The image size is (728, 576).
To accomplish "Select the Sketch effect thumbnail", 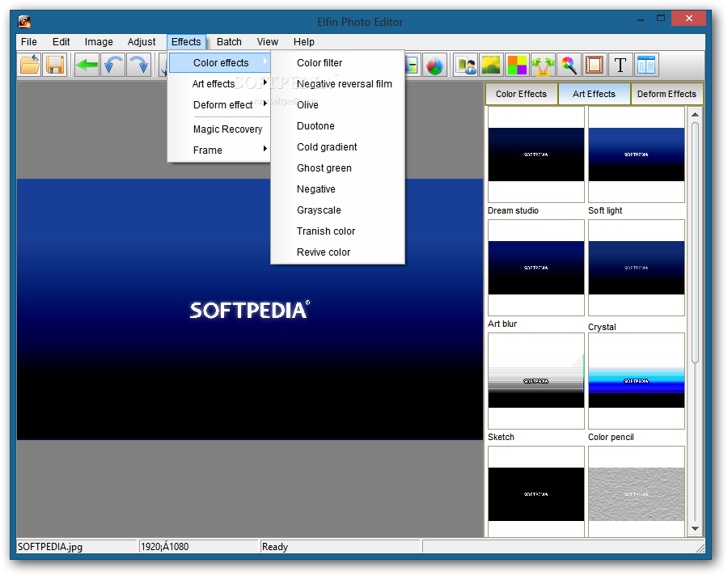I will tap(536, 381).
